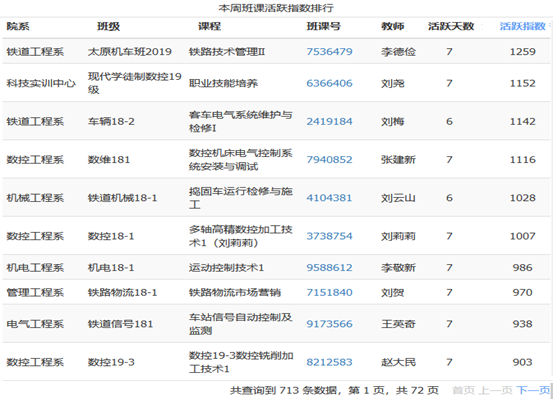This screenshot has height=399, width=553.
Task: Select class cell 数维181
Action: coord(109,159)
